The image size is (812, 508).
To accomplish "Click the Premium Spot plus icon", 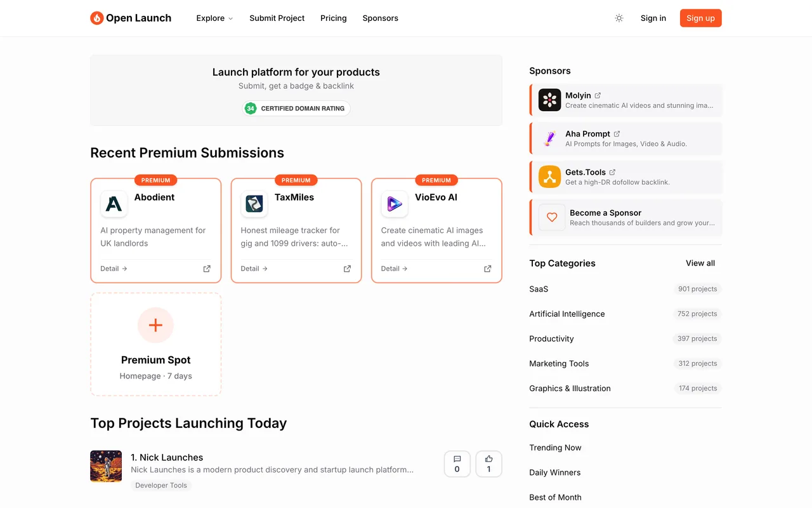I will coord(155,325).
